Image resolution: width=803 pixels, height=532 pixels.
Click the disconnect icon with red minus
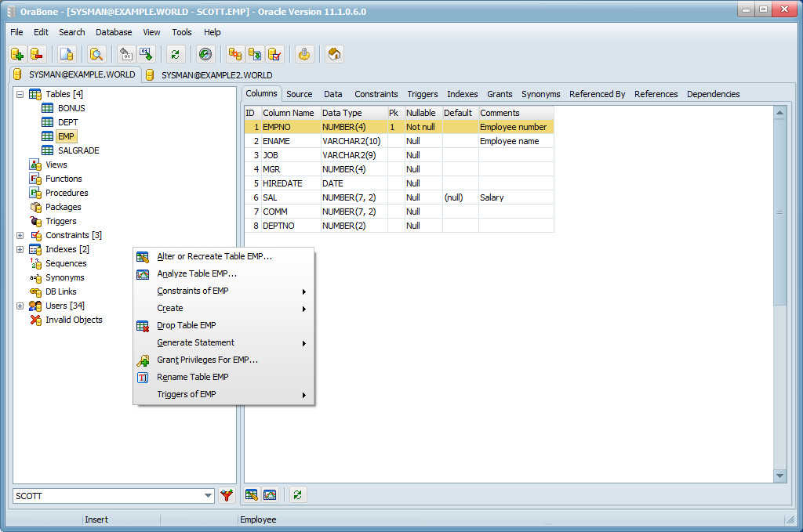[x=37, y=54]
